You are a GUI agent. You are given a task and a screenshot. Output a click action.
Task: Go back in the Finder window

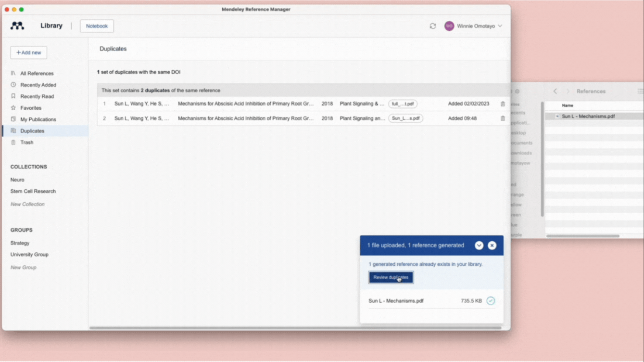tap(555, 91)
